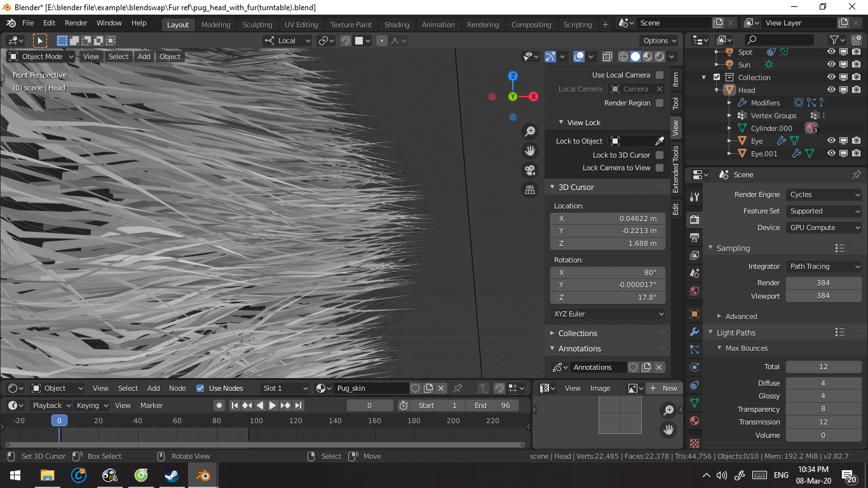
Task: Open the World Properties tab
Action: coord(694,291)
